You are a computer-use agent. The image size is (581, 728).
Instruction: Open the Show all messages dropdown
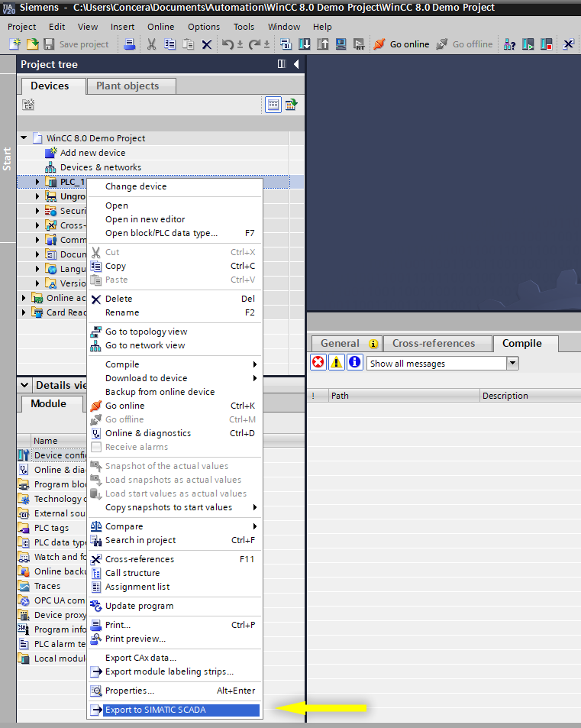click(512, 364)
